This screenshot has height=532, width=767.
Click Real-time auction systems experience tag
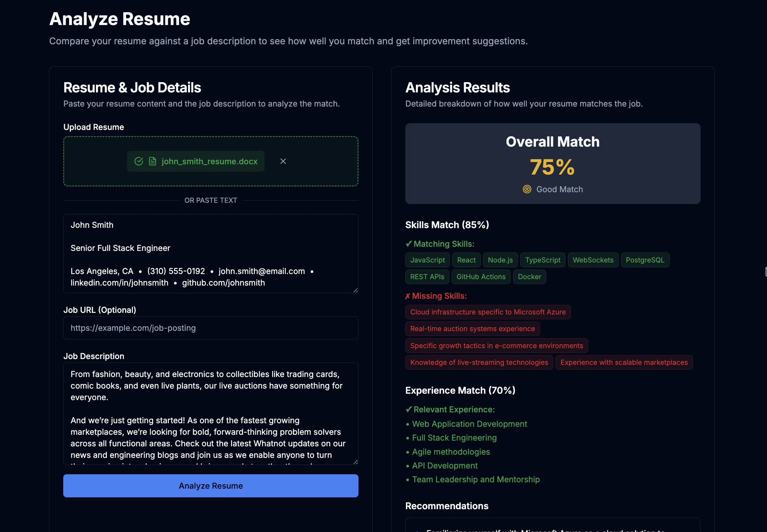click(473, 329)
